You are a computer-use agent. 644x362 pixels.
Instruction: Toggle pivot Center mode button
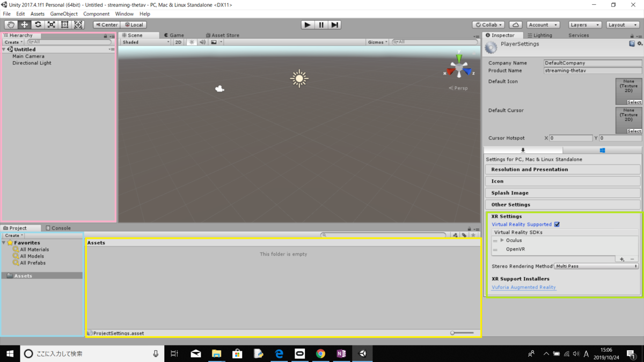106,25
